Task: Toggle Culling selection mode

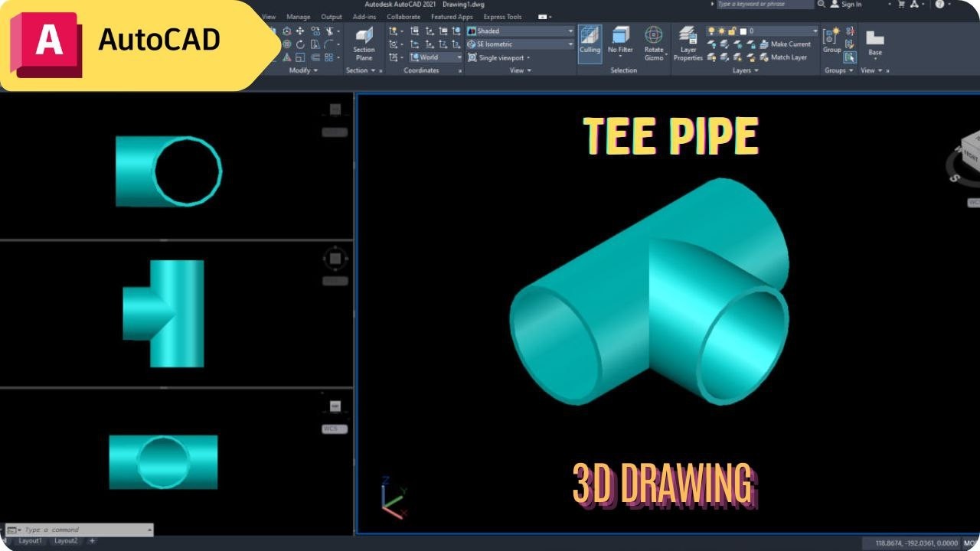Action: (x=590, y=43)
